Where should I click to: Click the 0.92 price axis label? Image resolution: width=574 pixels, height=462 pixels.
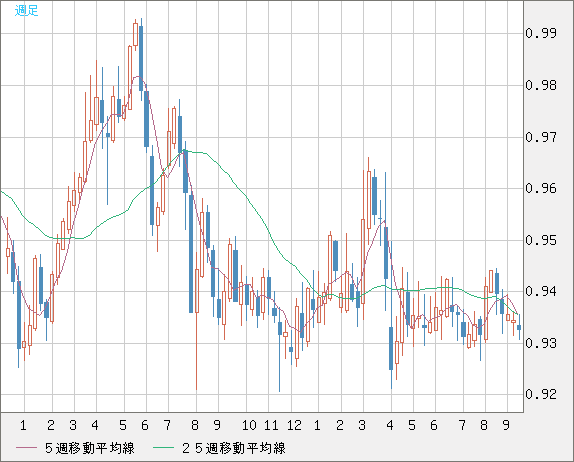pos(541,394)
